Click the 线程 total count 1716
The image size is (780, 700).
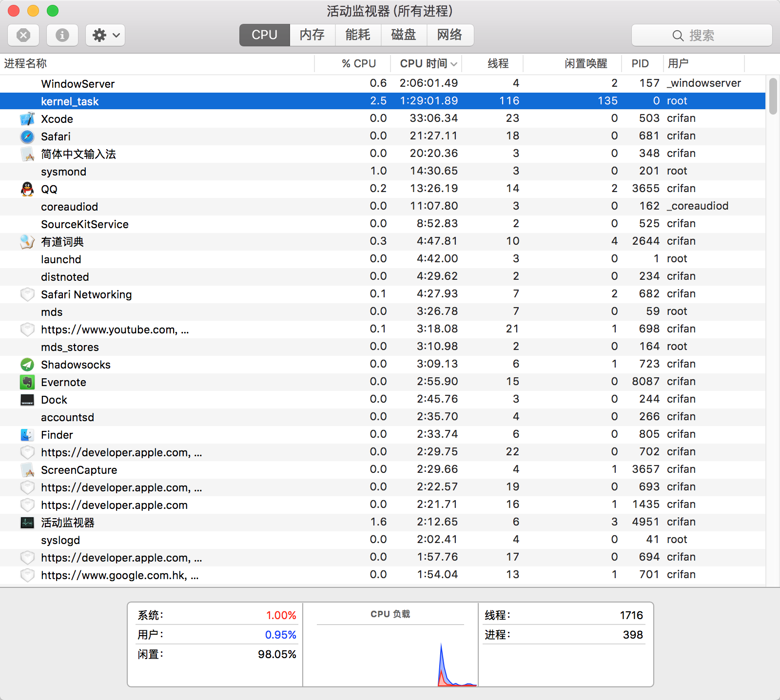pos(632,615)
